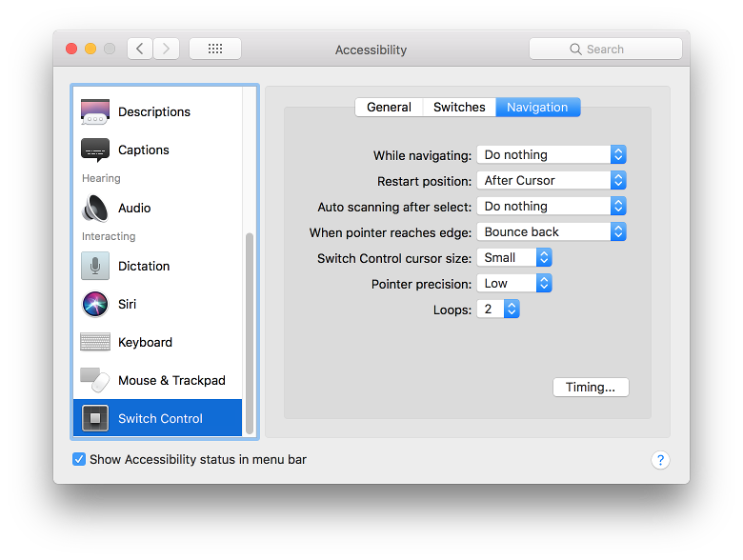Click the Descriptions icon in sidebar

coord(95,111)
